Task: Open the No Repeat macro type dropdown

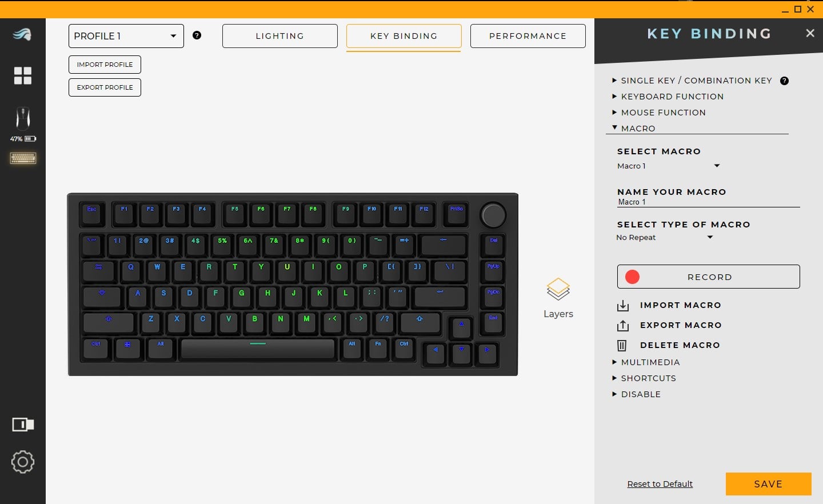Action: [665, 238]
